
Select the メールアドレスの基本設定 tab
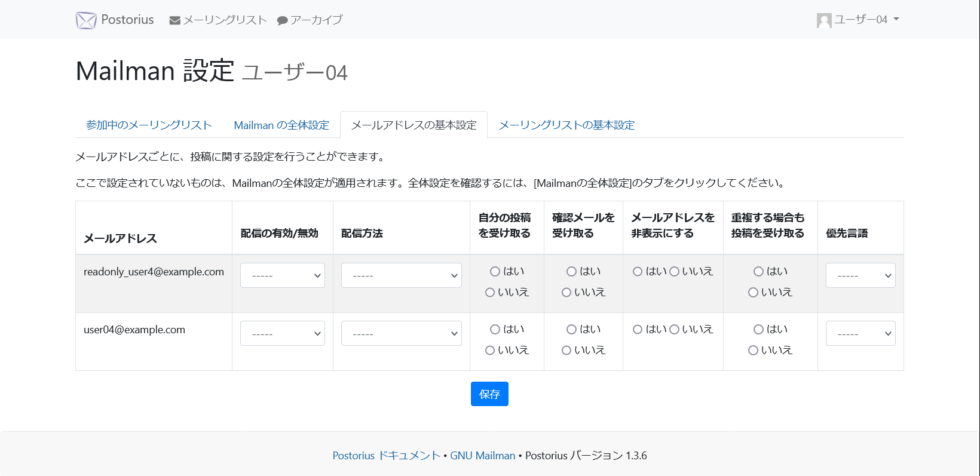[414, 125]
